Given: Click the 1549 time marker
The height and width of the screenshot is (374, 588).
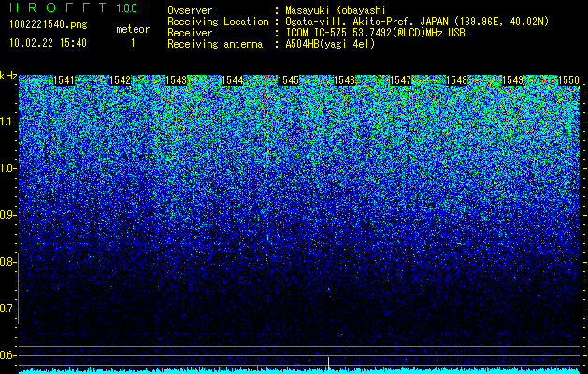Looking at the screenshot, I should (x=512, y=80).
